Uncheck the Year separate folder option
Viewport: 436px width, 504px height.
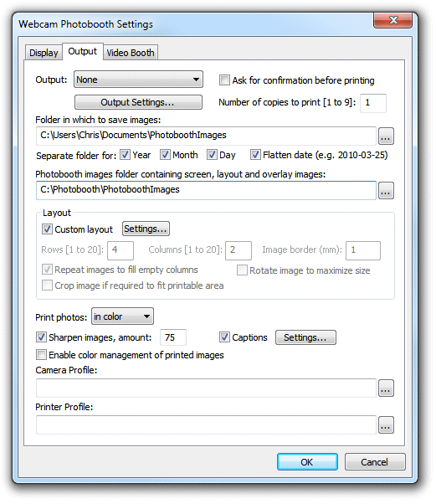tap(125, 155)
